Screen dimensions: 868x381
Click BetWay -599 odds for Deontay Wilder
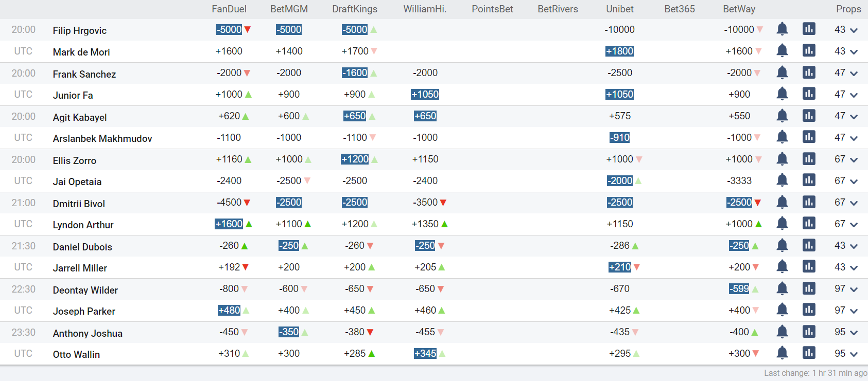739,288
